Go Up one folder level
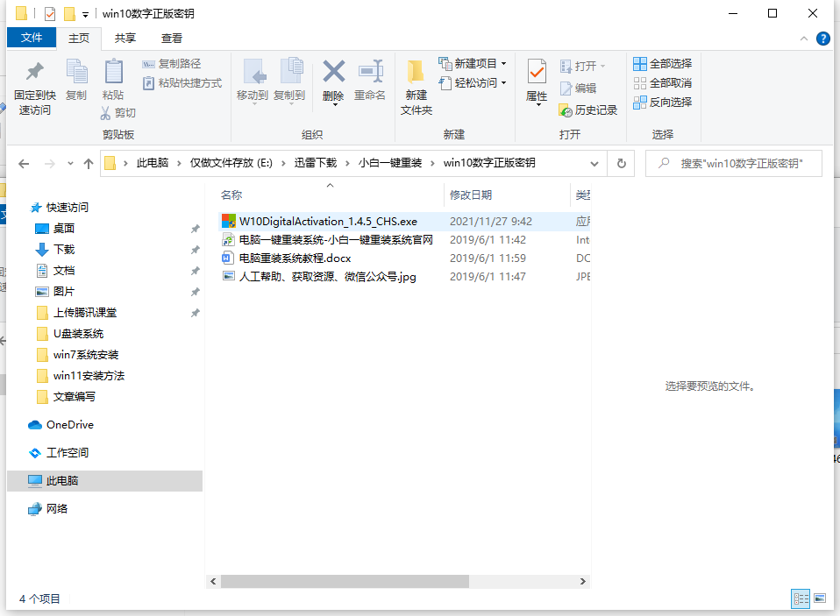Viewport: 840px width, 616px height. [89, 164]
